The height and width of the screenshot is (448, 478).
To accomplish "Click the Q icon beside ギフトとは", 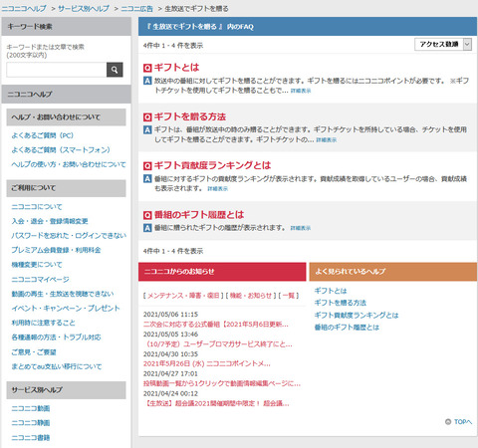I will pos(147,68).
